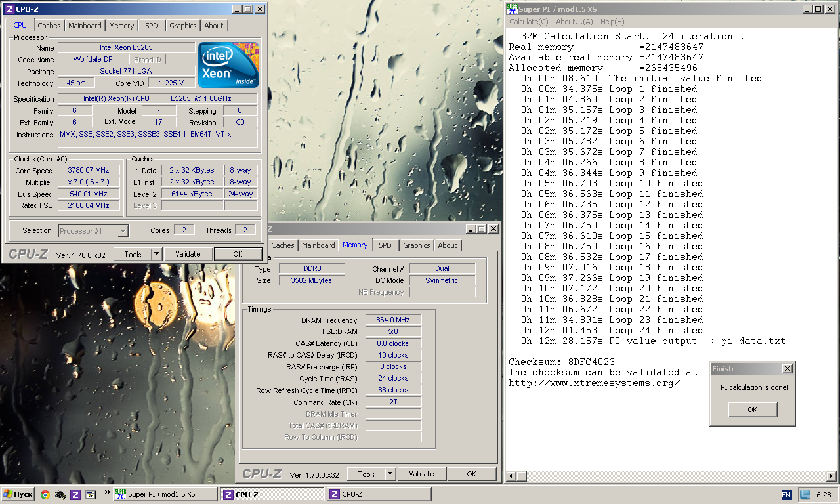The height and width of the screenshot is (504, 840).
Task: Click Core Speed 3780.07 MHz value
Action: [89, 170]
